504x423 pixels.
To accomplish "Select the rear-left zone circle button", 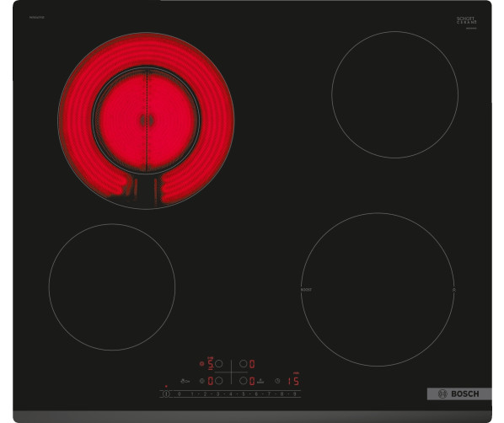I will pos(218,363).
